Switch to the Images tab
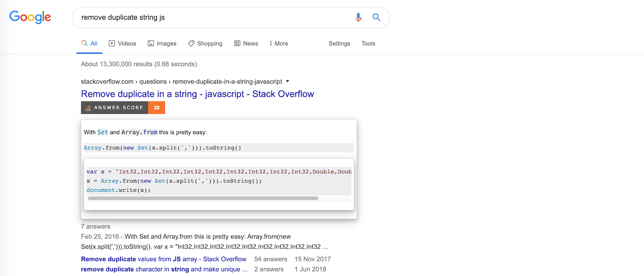The height and width of the screenshot is (276, 644). [x=162, y=44]
